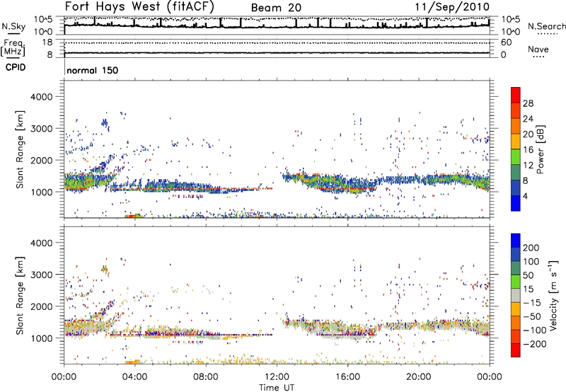This screenshot has width=566, height=392.
Task: Click Slant Range label of velocity panel
Action: pos(20,296)
